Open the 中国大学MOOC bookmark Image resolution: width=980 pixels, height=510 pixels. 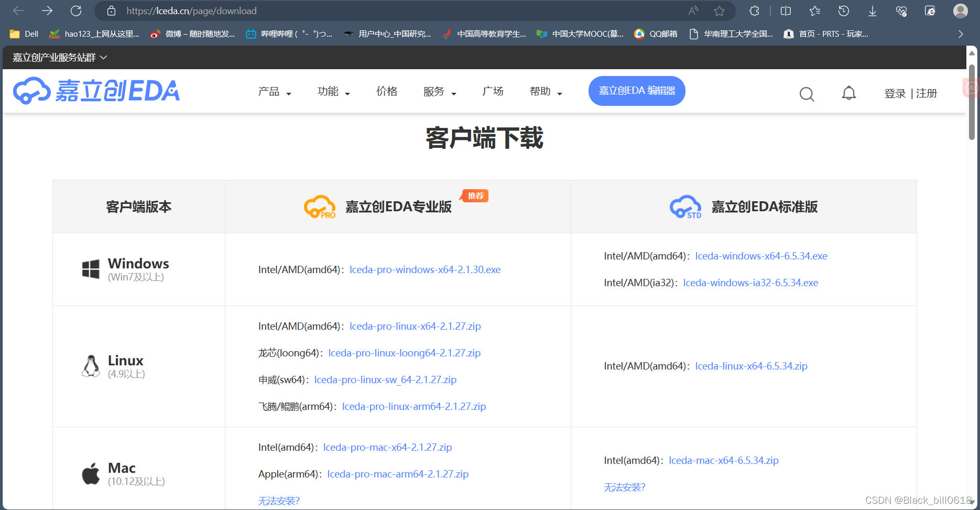point(580,34)
